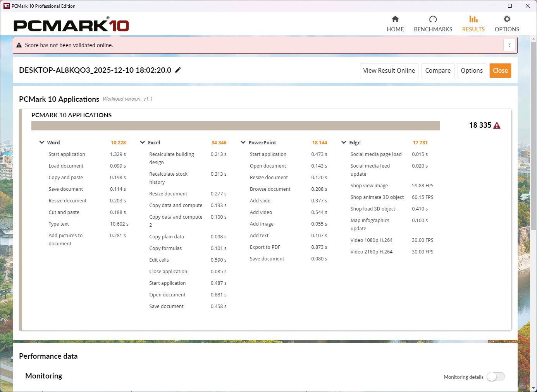Viewport: 537px width, 392px height.
Task: Click the vertical scrollbar down arrow
Action: tap(533, 388)
